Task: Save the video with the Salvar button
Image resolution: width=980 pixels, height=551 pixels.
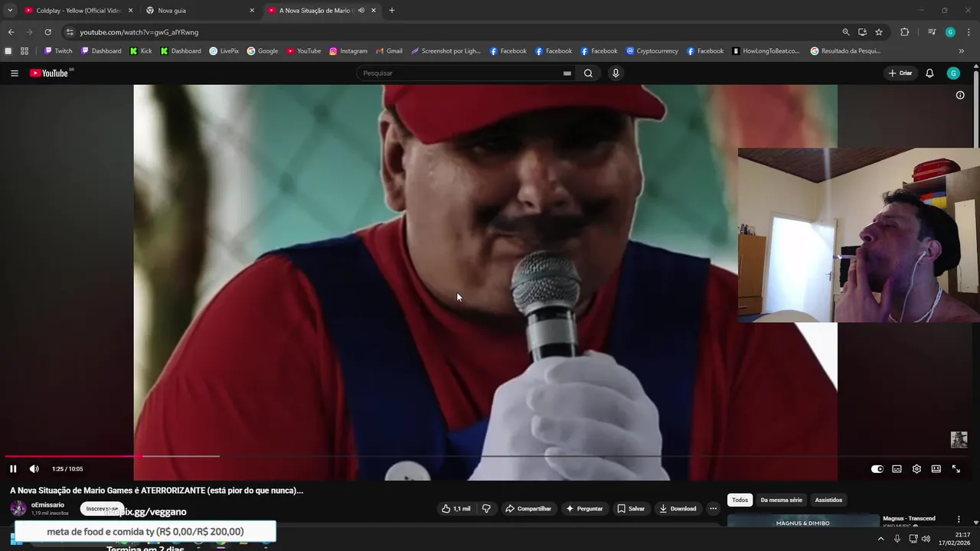Action: click(x=631, y=509)
